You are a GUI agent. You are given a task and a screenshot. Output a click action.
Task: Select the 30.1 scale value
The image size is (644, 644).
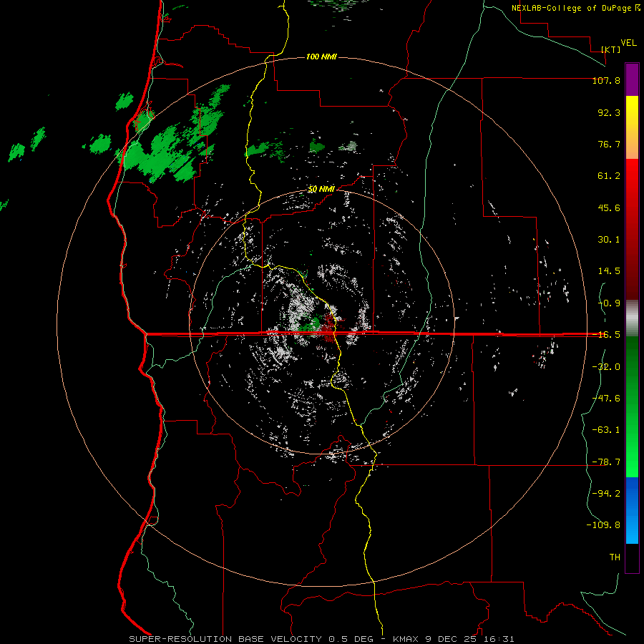[x=609, y=240]
